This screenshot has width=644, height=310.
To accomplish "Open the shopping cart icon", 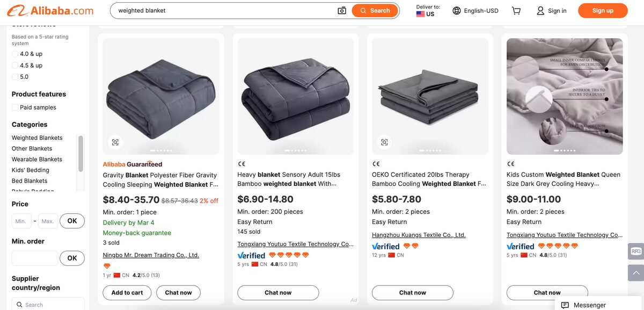I will pyautogui.click(x=516, y=10).
